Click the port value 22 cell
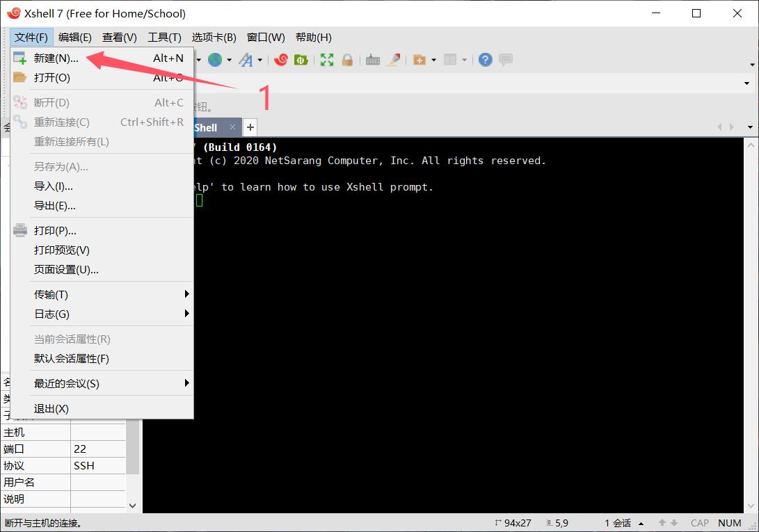 click(98, 449)
